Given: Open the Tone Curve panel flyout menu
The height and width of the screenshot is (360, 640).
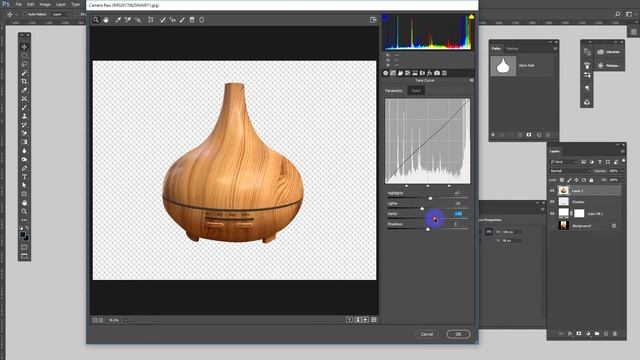Looking at the screenshot, I should (471, 80).
